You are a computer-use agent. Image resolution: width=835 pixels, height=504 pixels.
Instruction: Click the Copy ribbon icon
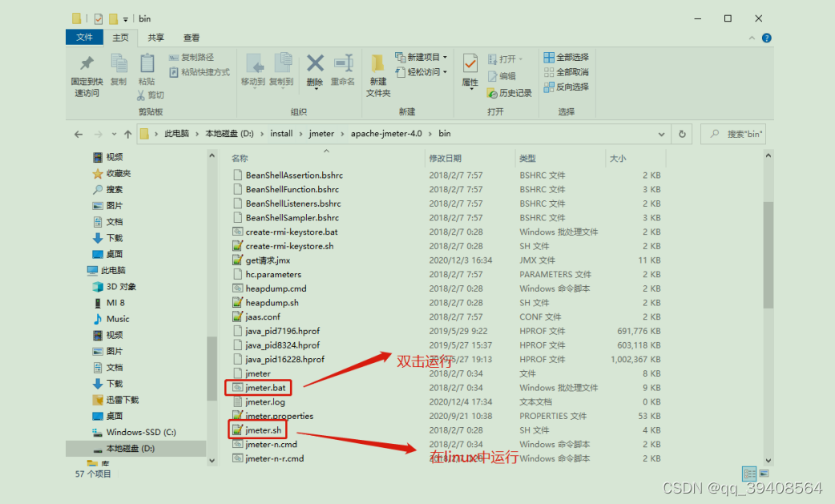click(119, 70)
